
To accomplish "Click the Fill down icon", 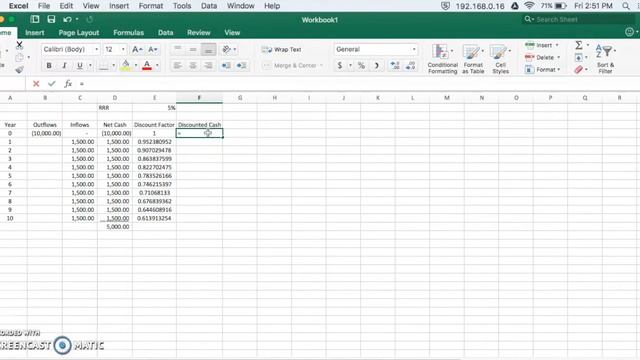I will pyautogui.click(x=579, y=58).
